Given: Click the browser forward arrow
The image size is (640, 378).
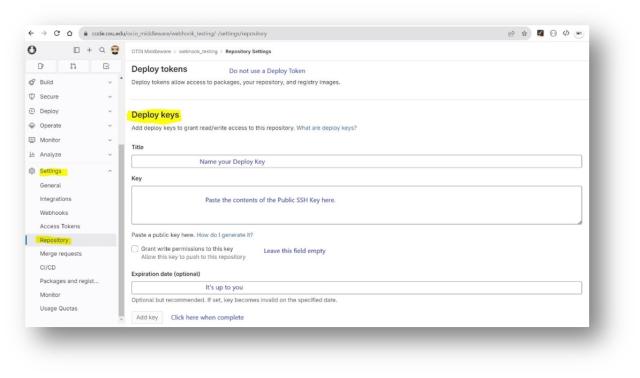Looking at the screenshot, I should coord(44,33).
